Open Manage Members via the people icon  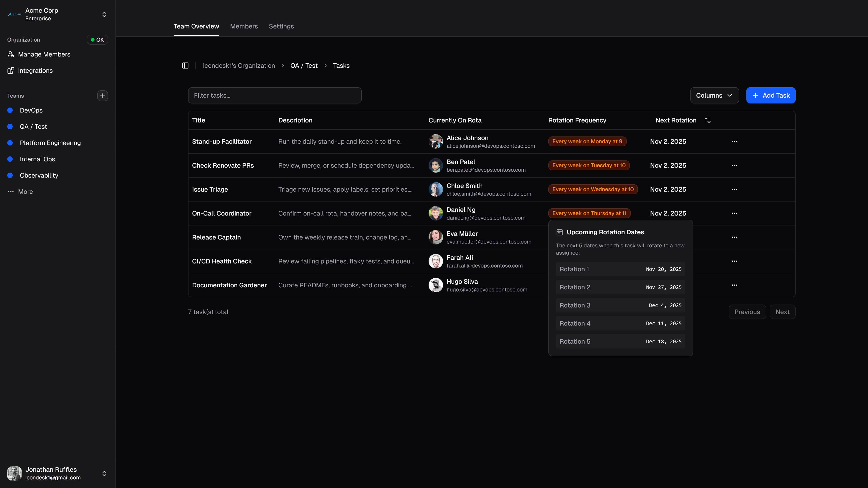tap(10, 54)
